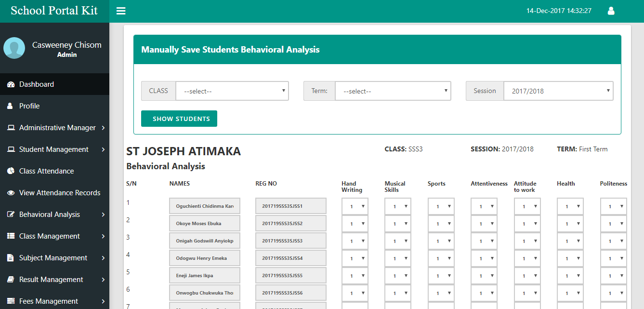Open the Term select dropdown
Viewport: 644px width, 309px height.
(x=393, y=91)
